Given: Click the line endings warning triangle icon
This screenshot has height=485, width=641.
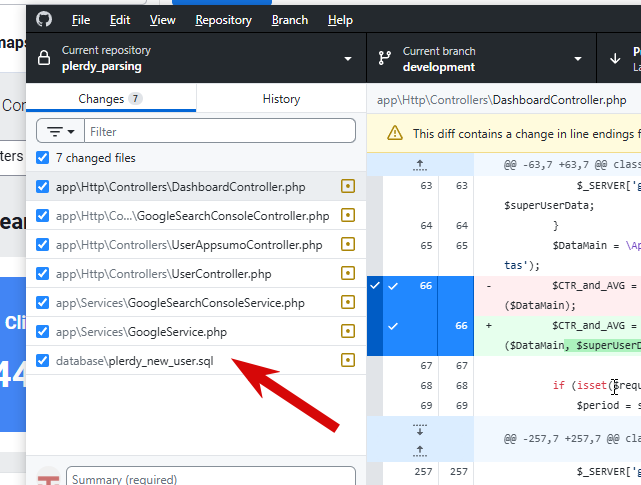Looking at the screenshot, I should [395, 133].
